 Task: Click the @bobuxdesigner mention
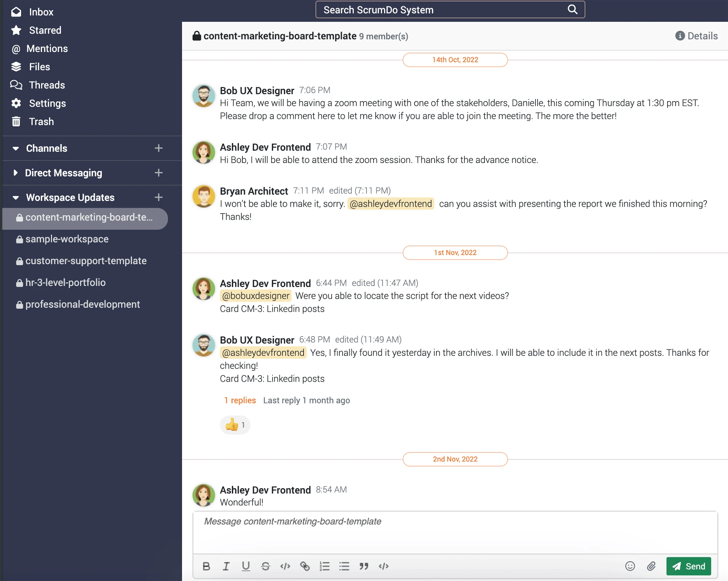256,296
